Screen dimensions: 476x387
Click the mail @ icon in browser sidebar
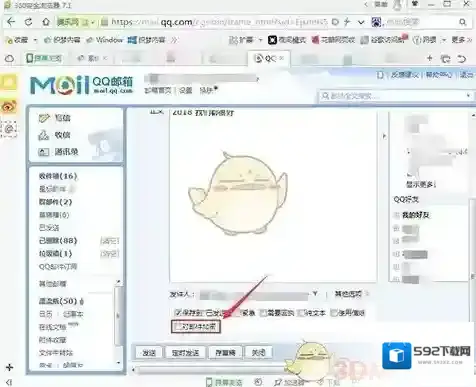pyautogui.click(x=9, y=129)
